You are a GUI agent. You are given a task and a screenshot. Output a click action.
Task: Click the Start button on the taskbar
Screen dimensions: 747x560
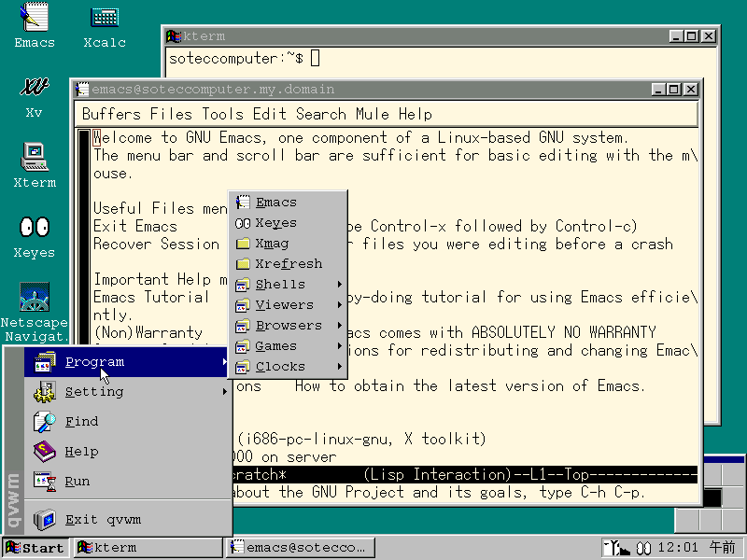35,548
